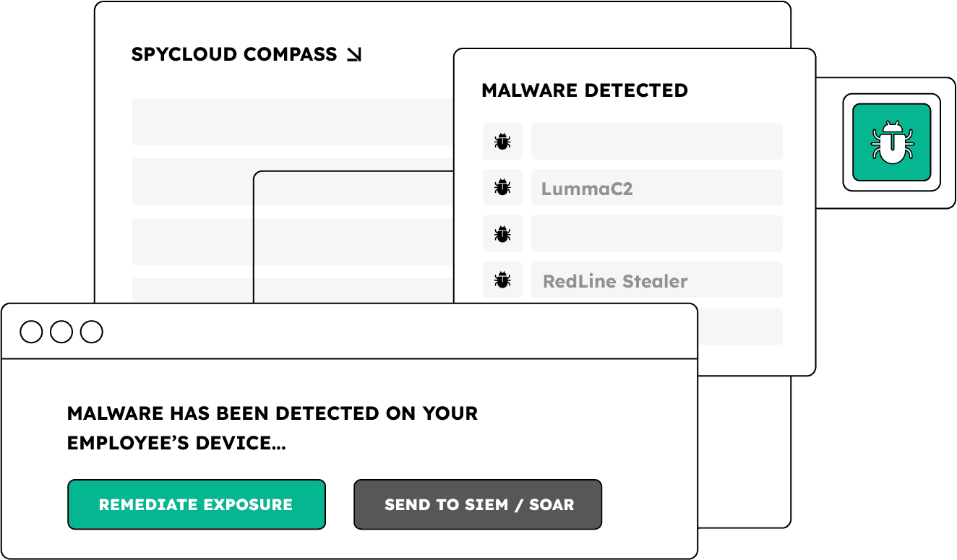
Task: Select the LummaC2 malware entry
Action: (656, 188)
